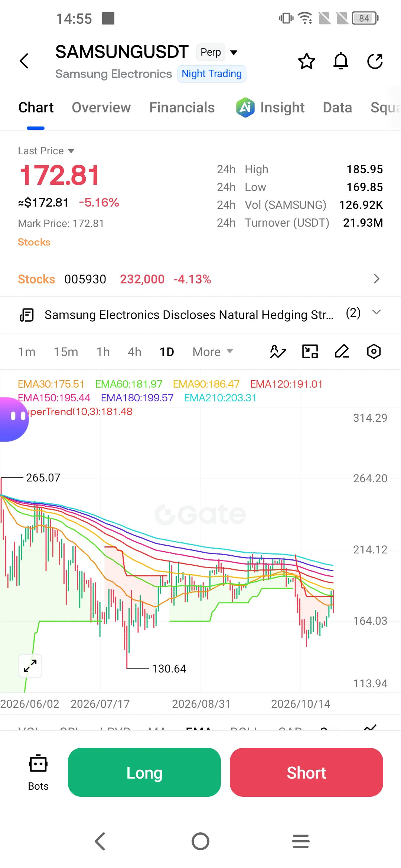The image size is (401, 868).
Task: Go back using the header back arrow
Action: click(24, 61)
